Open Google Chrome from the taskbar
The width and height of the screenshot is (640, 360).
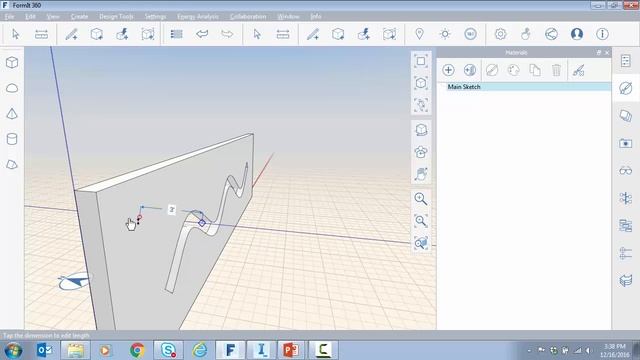tap(137, 350)
